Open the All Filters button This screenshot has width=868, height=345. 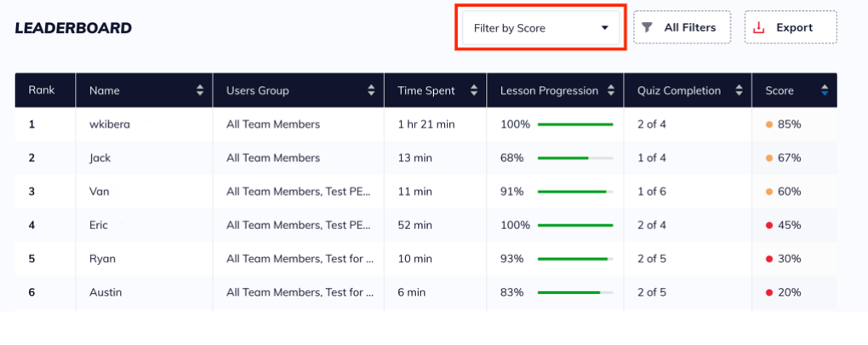682,27
